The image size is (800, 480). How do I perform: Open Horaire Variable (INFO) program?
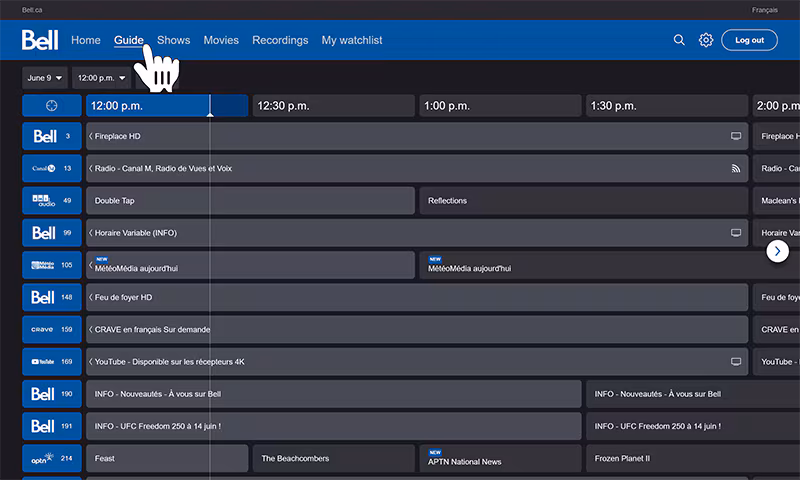coord(417,233)
